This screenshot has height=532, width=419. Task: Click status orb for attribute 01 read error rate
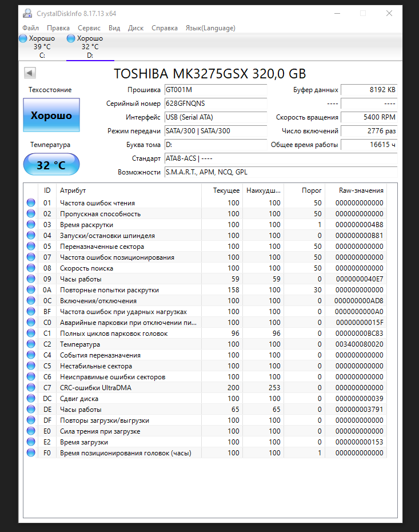tap(31, 203)
